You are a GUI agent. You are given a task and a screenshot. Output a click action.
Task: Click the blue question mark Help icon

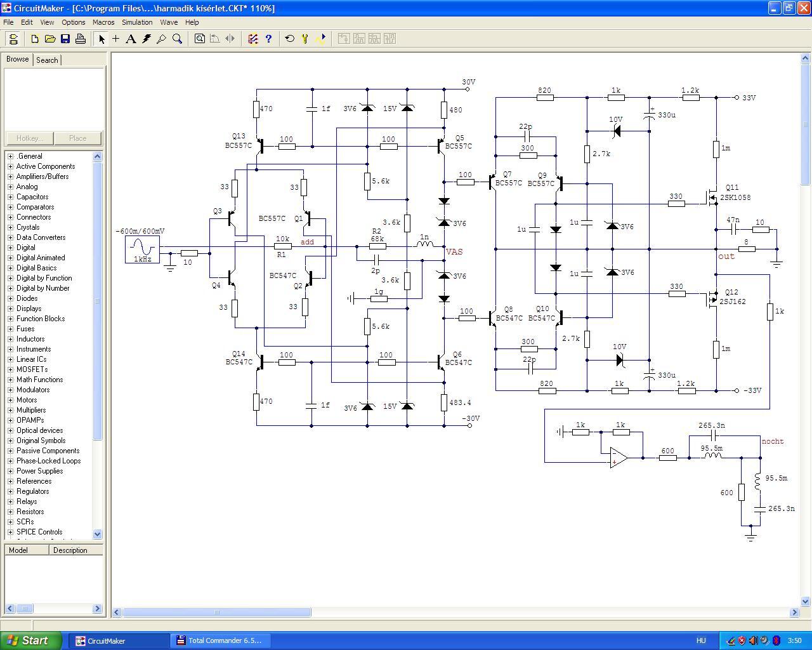tap(268, 39)
